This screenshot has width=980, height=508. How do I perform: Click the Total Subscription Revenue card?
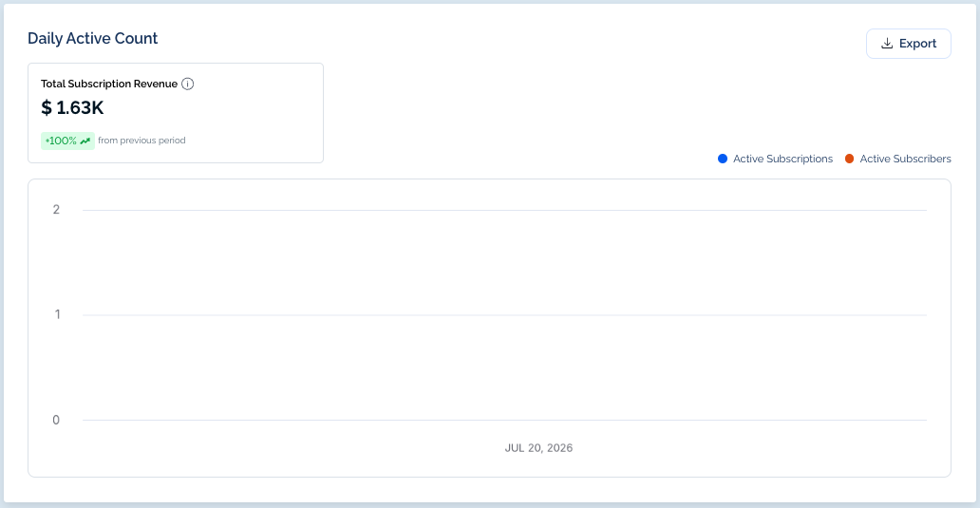point(176,113)
